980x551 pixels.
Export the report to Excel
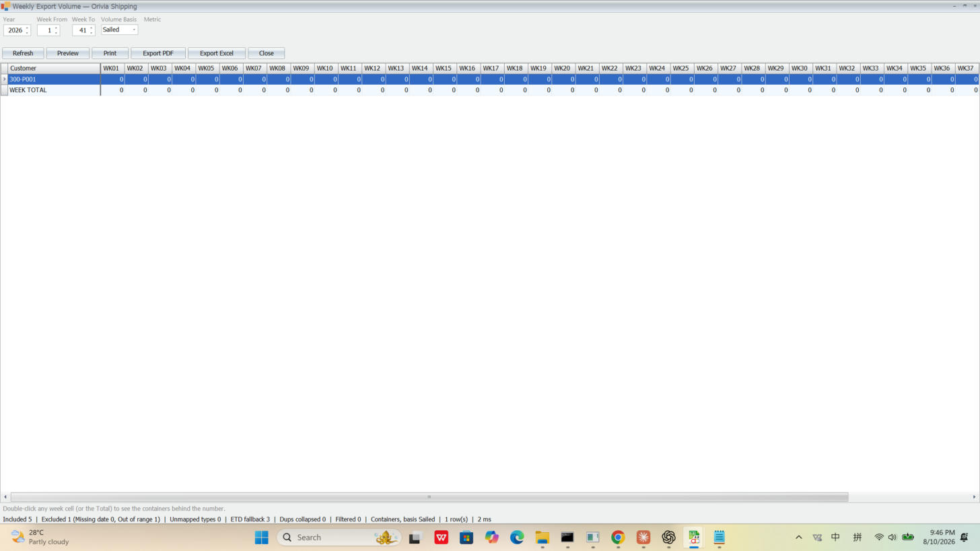[217, 53]
